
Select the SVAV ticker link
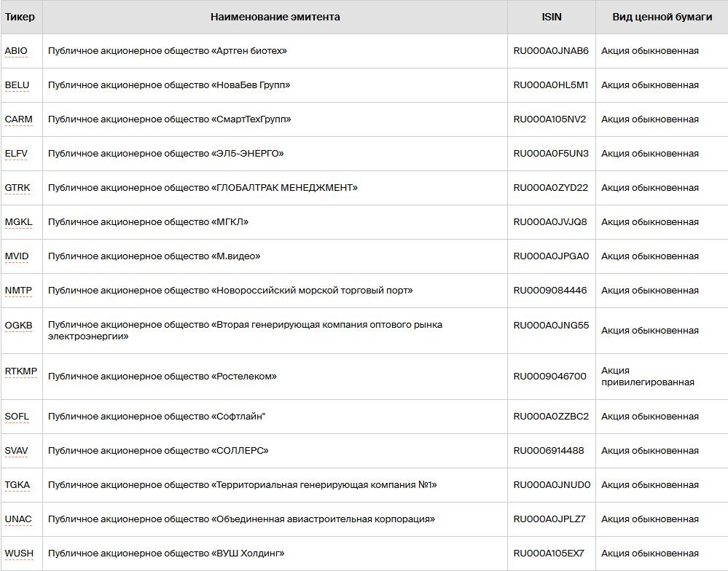pyautogui.click(x=16, y=451)
